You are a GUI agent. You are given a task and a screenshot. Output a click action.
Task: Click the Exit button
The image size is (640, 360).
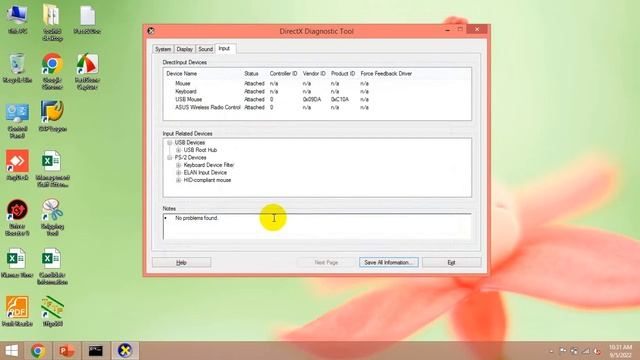[451, 262]
